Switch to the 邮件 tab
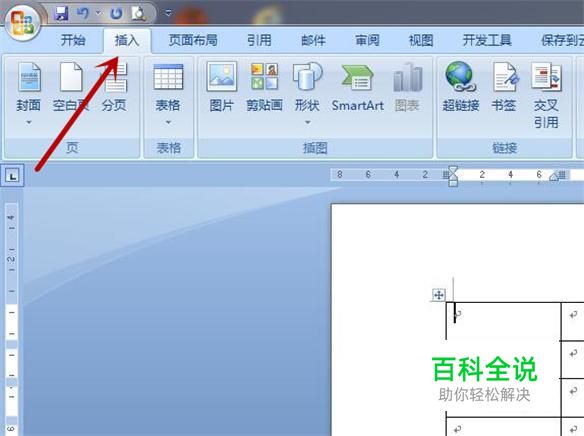 [313, 40]
